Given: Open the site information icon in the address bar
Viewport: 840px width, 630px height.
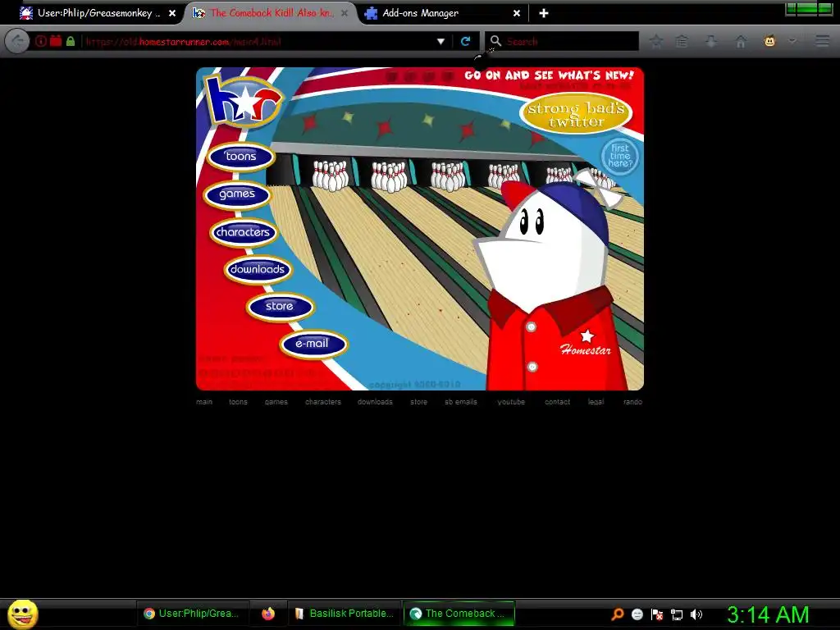Looking at the screenshot, I should tap(41, 41).
